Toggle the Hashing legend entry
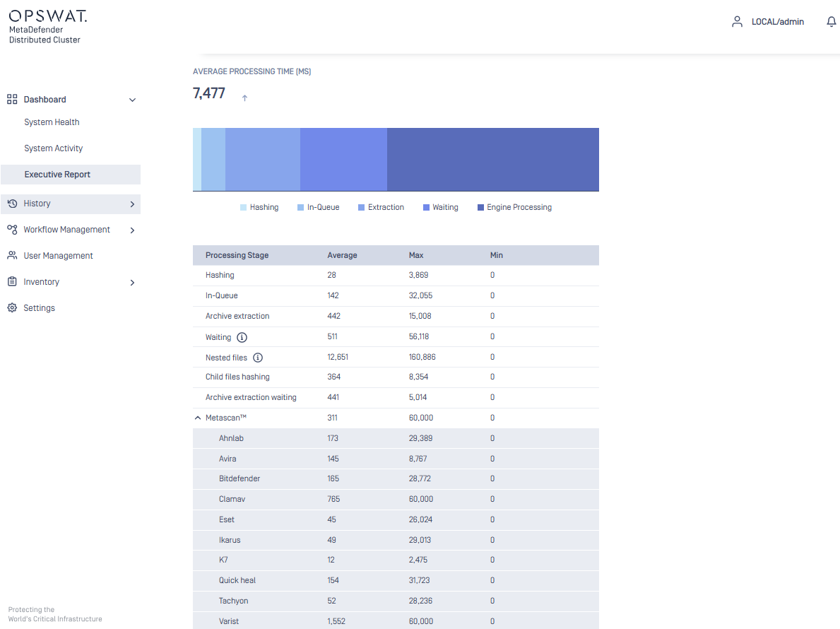Screen dimensions: 840x629 tap(259, 208)
